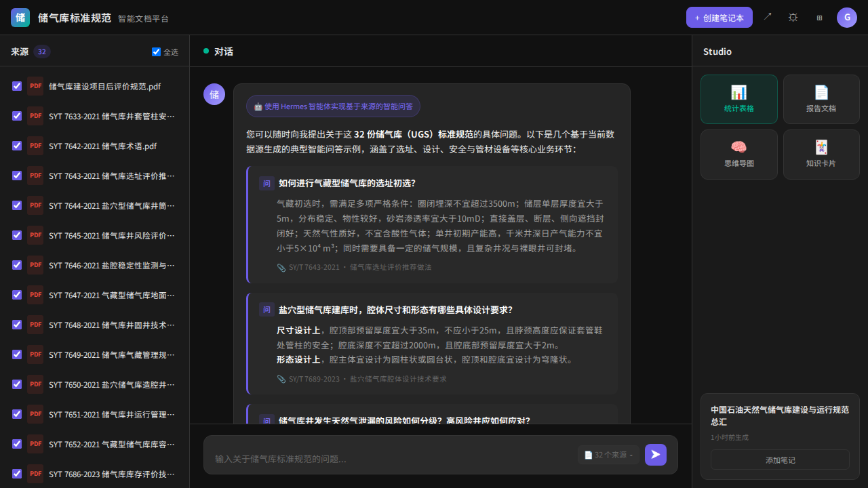The height and width of the screenshot is (488, 868).
Task: Select SYT 7652-2021 气藏型储气库库容 file name
Action: [x=111, y=444]
